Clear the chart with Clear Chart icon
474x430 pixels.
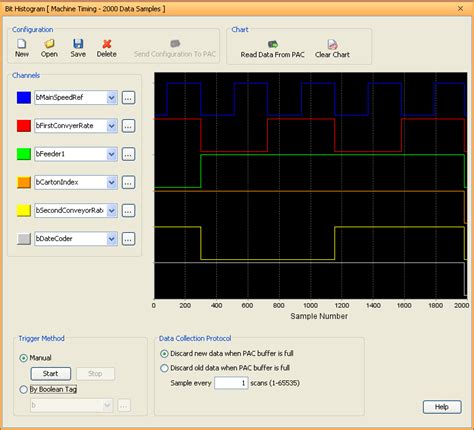[332, 44]
